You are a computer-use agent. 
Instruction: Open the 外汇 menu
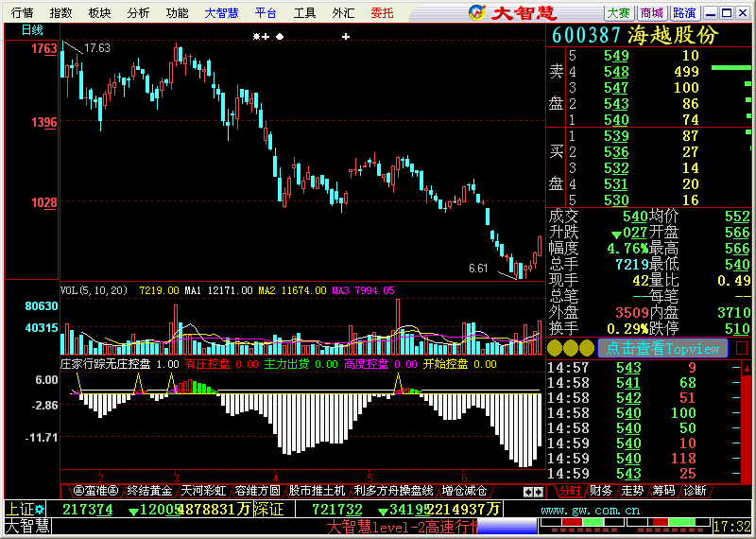click(343, 13)
